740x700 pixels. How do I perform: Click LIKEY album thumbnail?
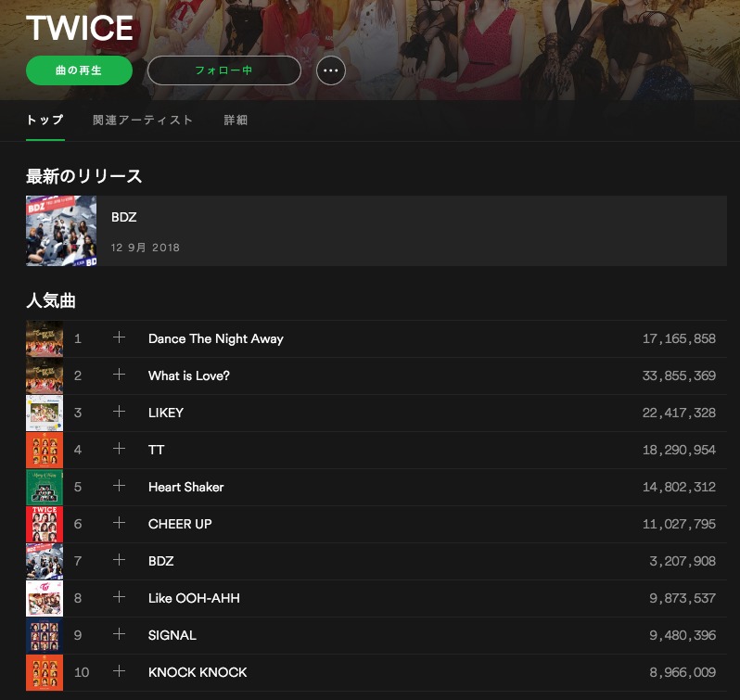coord(45,413)
